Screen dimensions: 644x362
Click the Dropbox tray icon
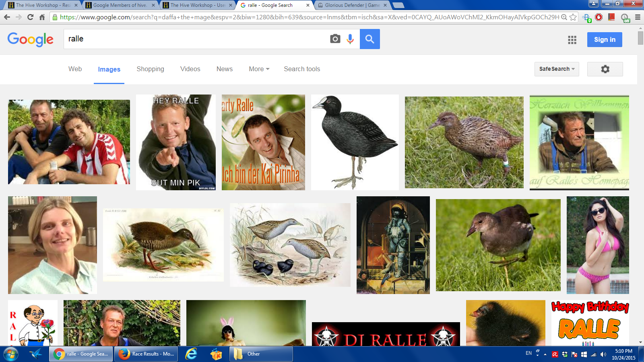[x=565, y=354]
